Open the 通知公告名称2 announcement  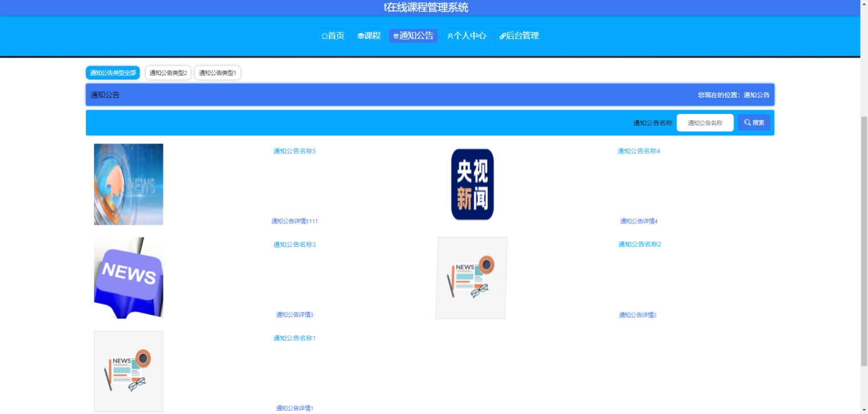638,244
